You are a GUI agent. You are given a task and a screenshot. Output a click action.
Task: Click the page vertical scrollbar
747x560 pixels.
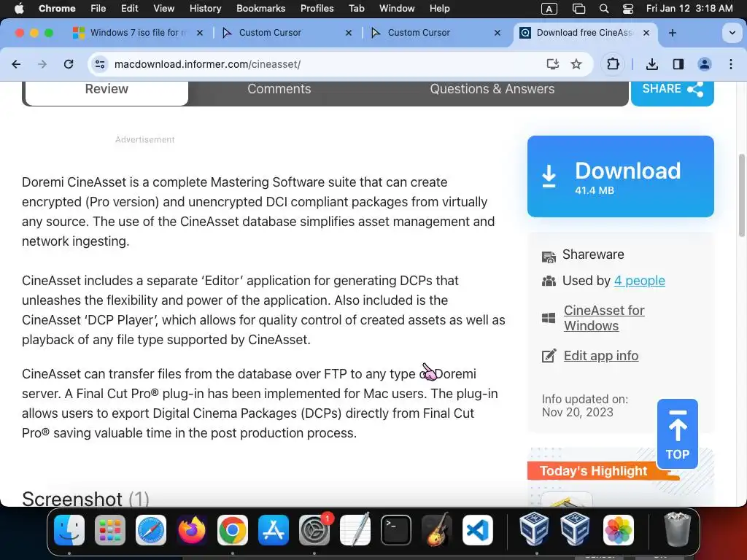tap(741, 195)
